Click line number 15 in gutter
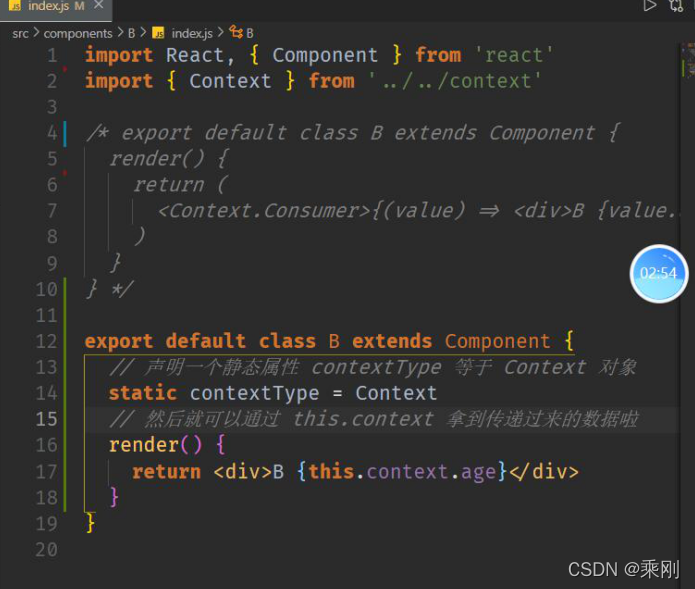 47,420
